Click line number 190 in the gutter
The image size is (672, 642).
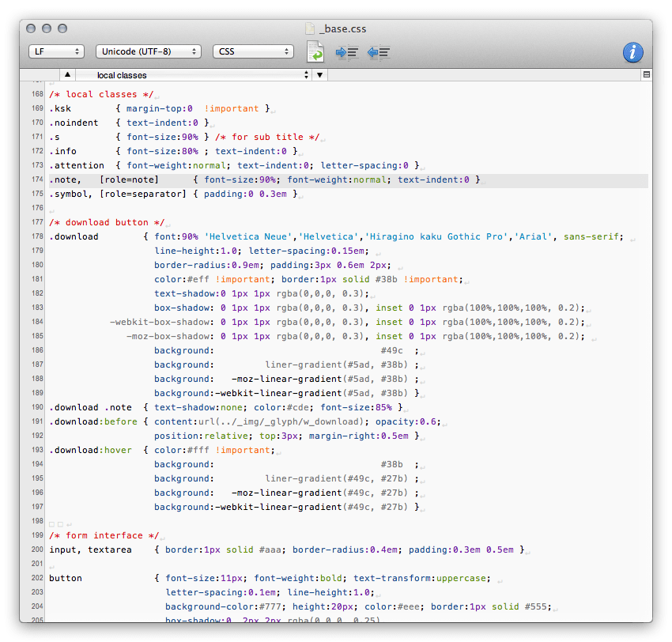click(37, 408)
